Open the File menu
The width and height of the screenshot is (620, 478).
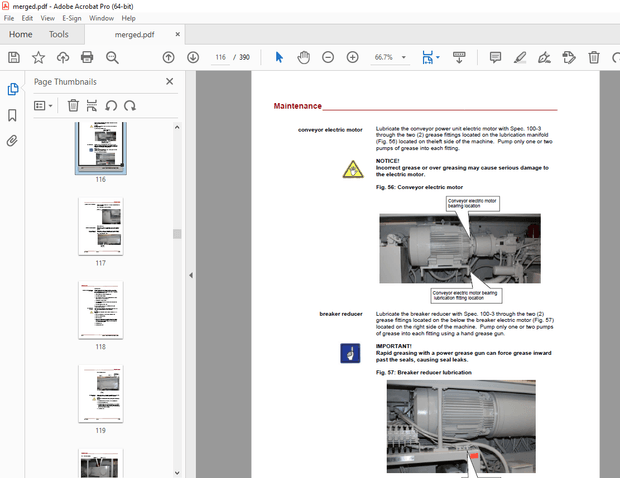[9, 18]
